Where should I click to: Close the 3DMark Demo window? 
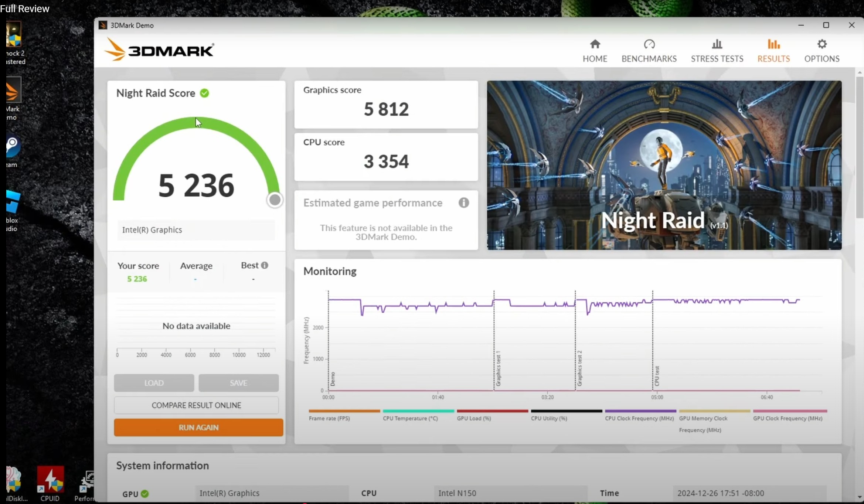coord(851,25)
